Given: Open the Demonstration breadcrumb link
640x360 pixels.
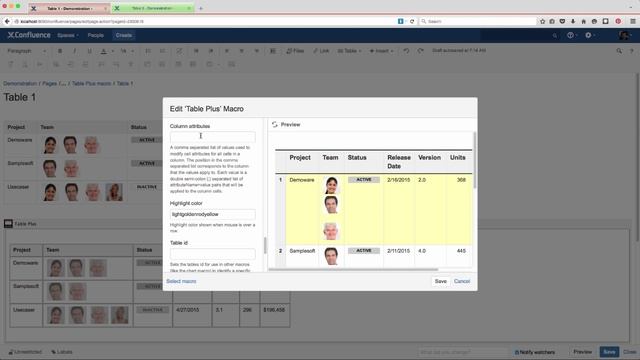Looking at the screenshot, I should (x=20, y=83).
